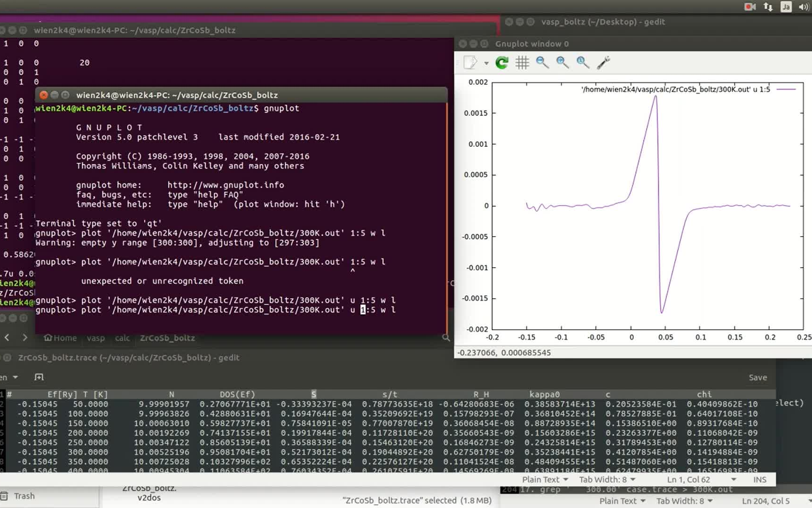Image resolution: width=812 pixels, height=508 pixels.
Task: Toggle grid display in Gnuplot window
Action: 522,63
